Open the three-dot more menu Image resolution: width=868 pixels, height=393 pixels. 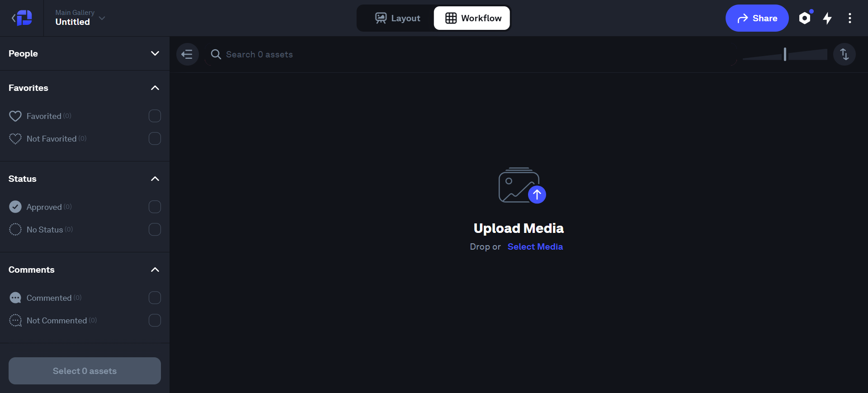click(x=850, y=18)
